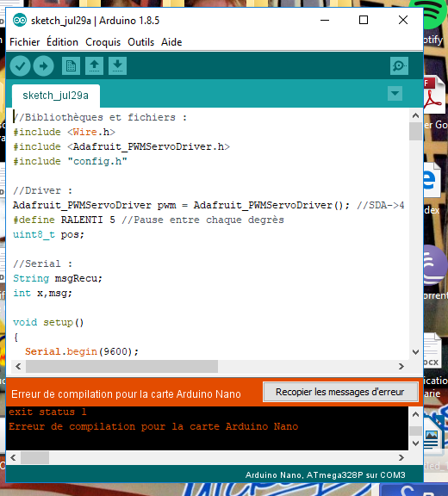Click the orange error status message
The height and width of the screenshot is (496, 448).
(x=127, y=394)
